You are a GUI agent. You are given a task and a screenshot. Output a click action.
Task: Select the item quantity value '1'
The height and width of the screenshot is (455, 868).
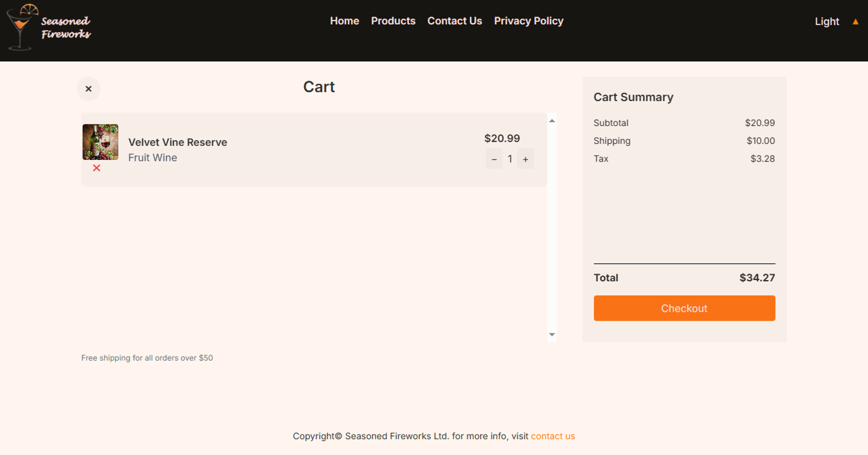coord(510,159)
